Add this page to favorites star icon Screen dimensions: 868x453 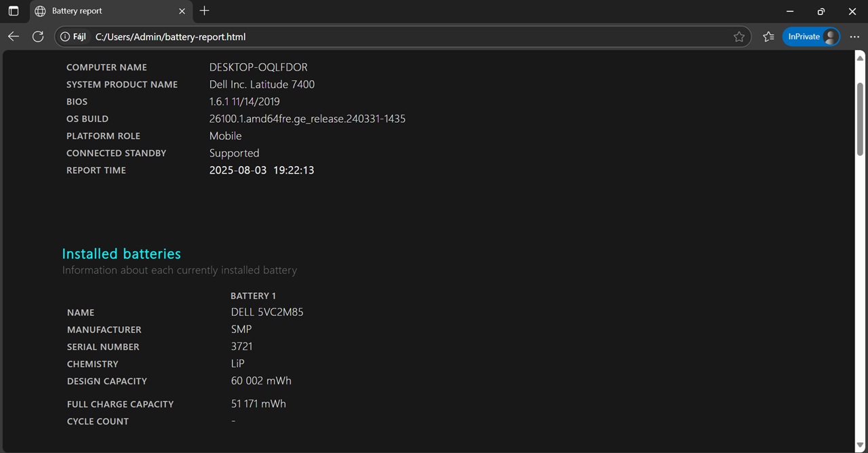739,37
